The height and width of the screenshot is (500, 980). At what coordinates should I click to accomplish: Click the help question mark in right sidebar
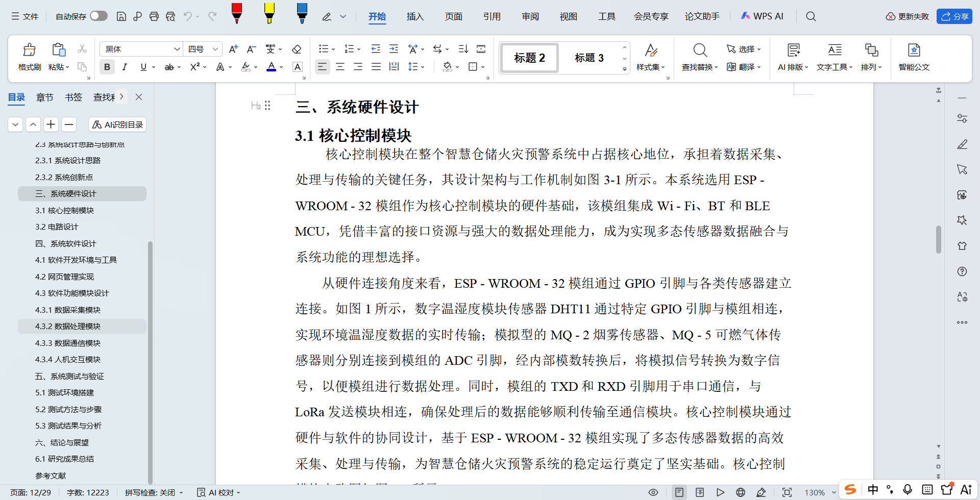click(962, 271)
